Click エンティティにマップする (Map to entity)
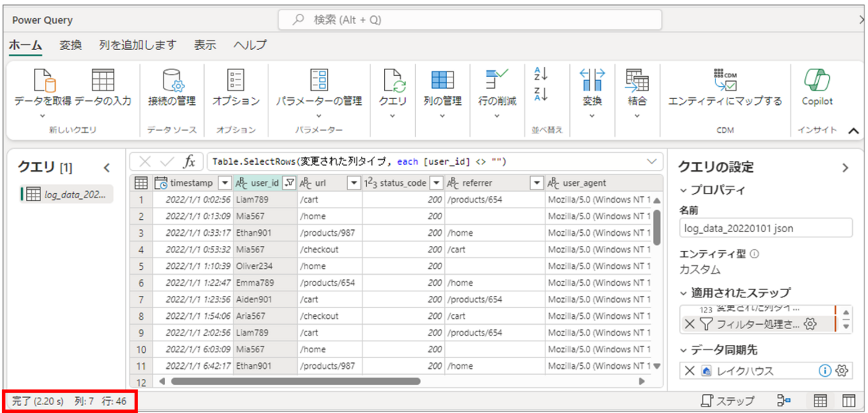The image size is (868, 413). pyautogui.click(x=725, y=88)
